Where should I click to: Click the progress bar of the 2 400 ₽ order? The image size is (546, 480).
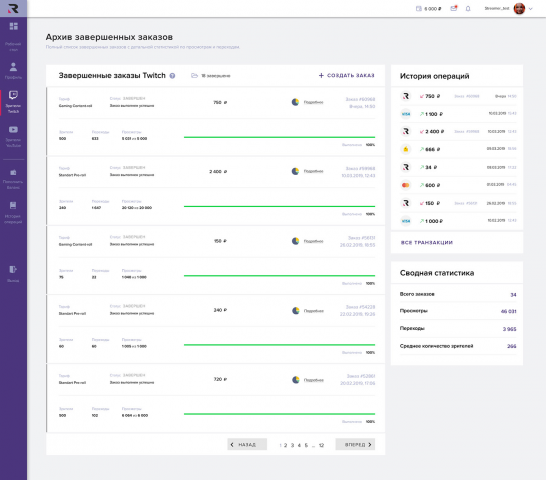[279, 207]
